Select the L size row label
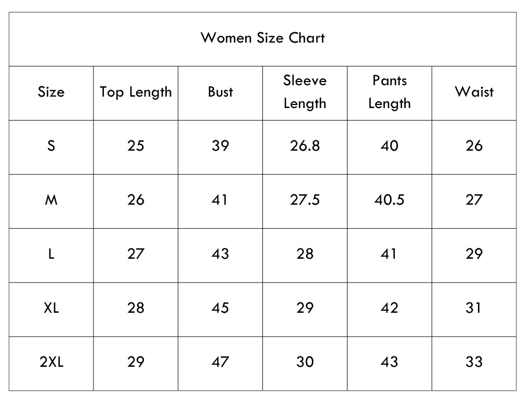 tap(51, 254)
